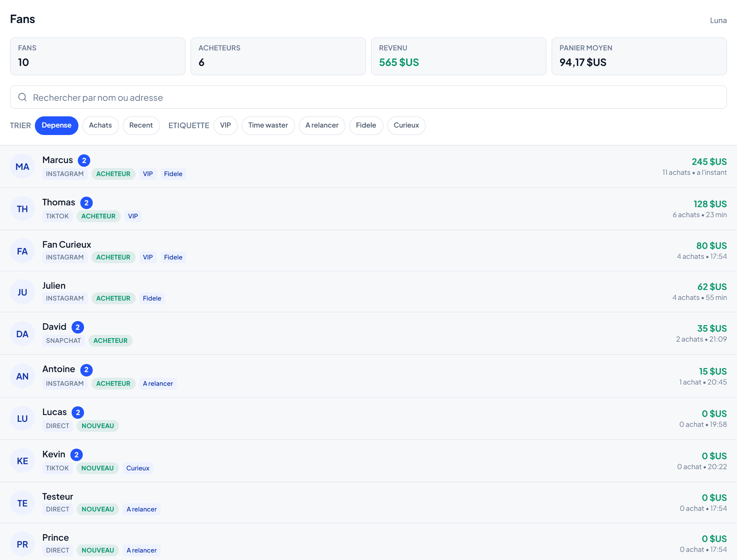Open Thomas's TH avatar
This screenshot has height=560, width=737.
click(x=22, y=209)
